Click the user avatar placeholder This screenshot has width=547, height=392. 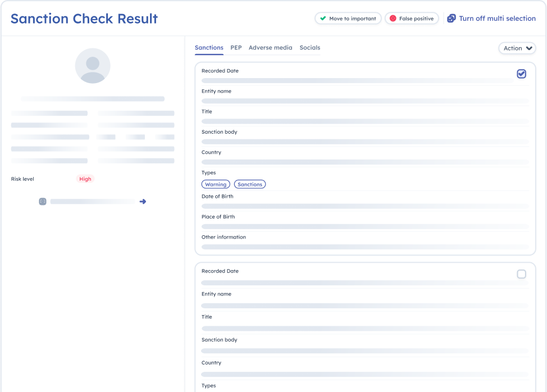point(93,66)
